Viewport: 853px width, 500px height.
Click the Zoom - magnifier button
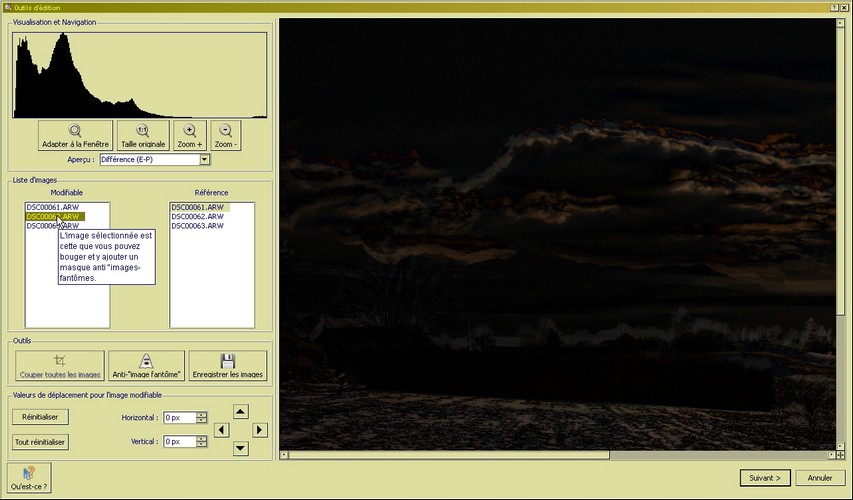(x=225, y=135)
